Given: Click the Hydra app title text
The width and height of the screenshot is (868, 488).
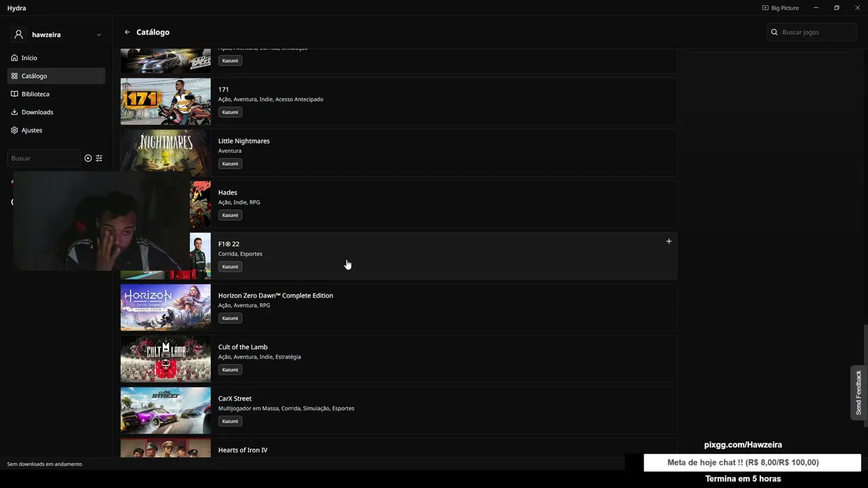Looking at the screenshot, I should point(16,8).
